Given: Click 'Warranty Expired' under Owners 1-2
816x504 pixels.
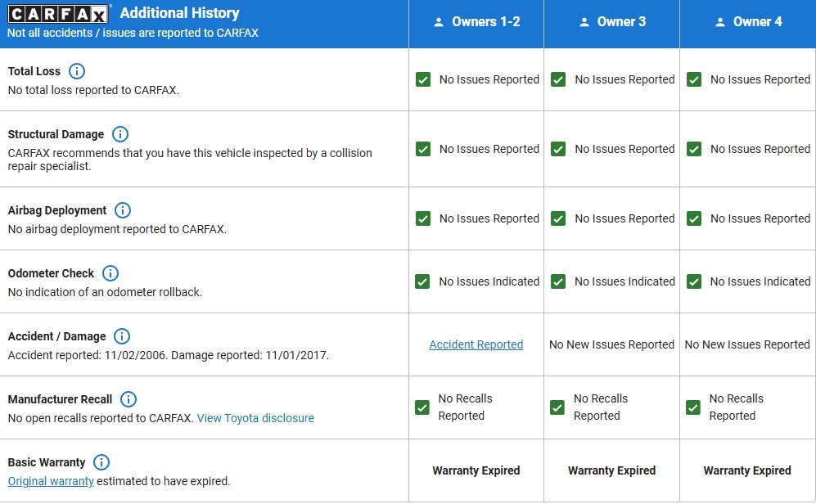Looking at the screenshot, I should (476, 470).
